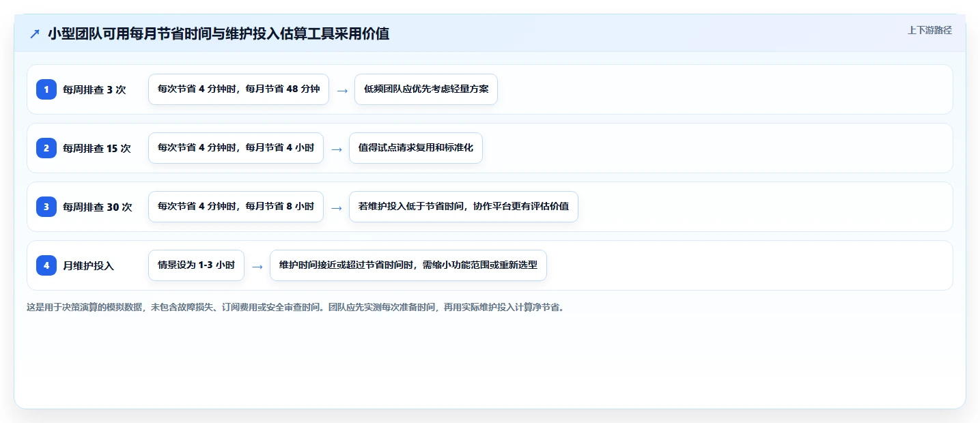
Task: Click the step number 3 badge
Action: click(x=46, y=207)
